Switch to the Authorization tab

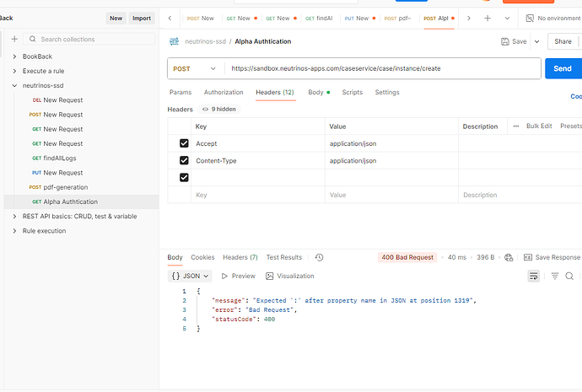[x=224, y=92]
